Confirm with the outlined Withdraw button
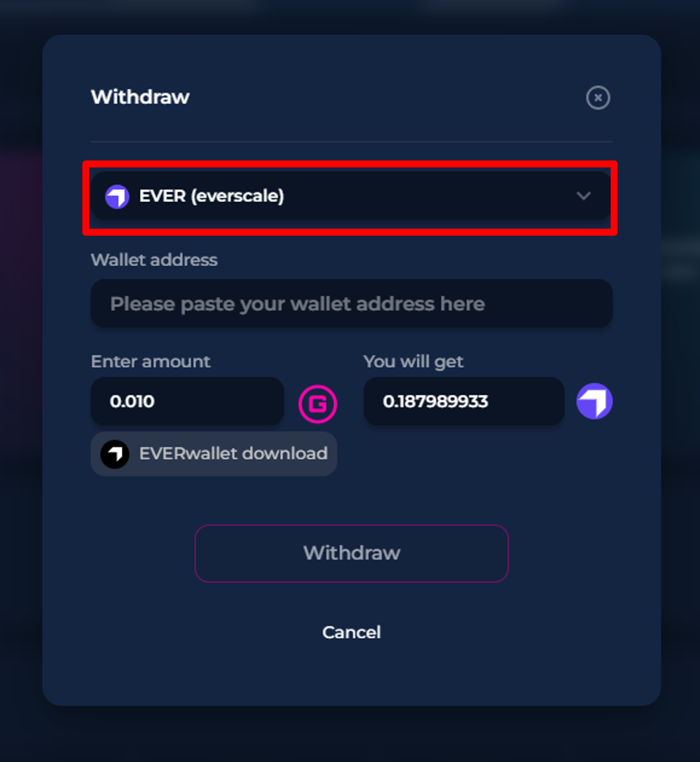Screen dimensions: 700x762 point(352,553)
